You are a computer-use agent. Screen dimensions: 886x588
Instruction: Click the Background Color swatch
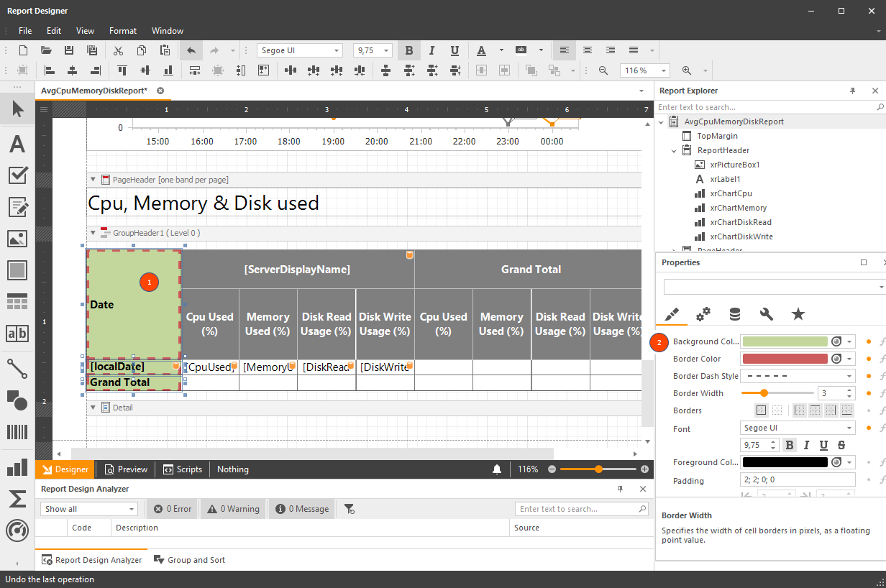click(785, 341)
